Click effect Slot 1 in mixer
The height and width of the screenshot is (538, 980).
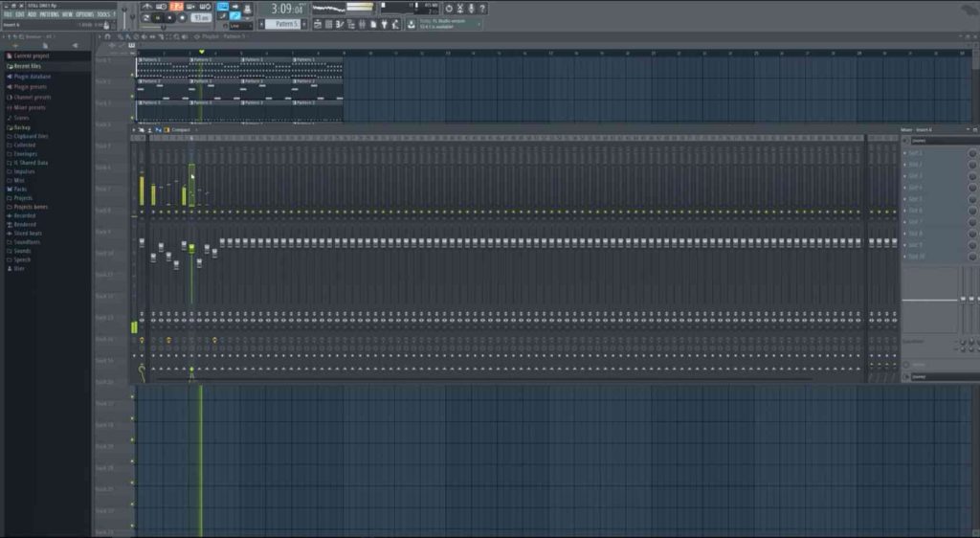pyautogui.click(x=934, y=153)
